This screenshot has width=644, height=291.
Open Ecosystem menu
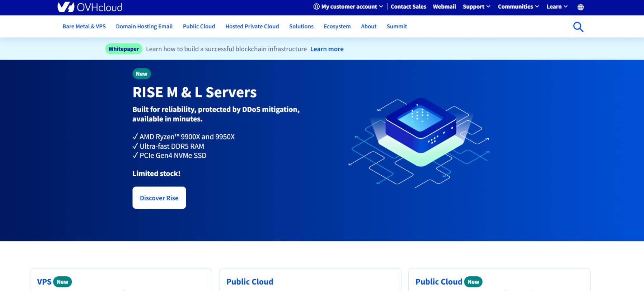[337, 26]
